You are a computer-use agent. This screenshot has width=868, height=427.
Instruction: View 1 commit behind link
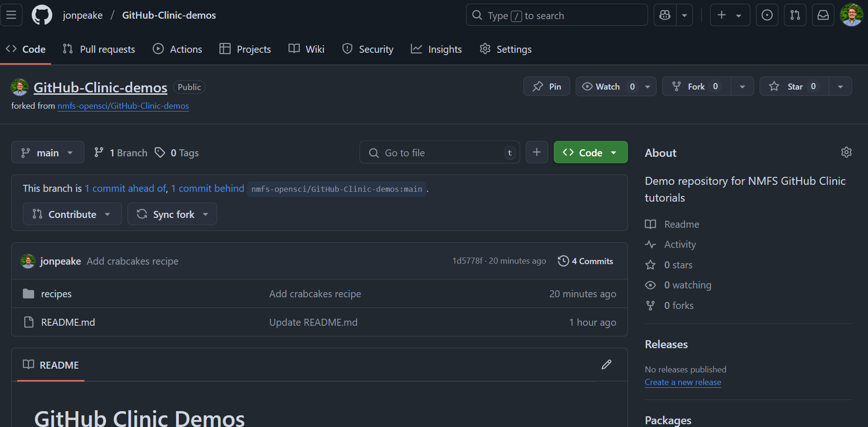tap(208, 189)
